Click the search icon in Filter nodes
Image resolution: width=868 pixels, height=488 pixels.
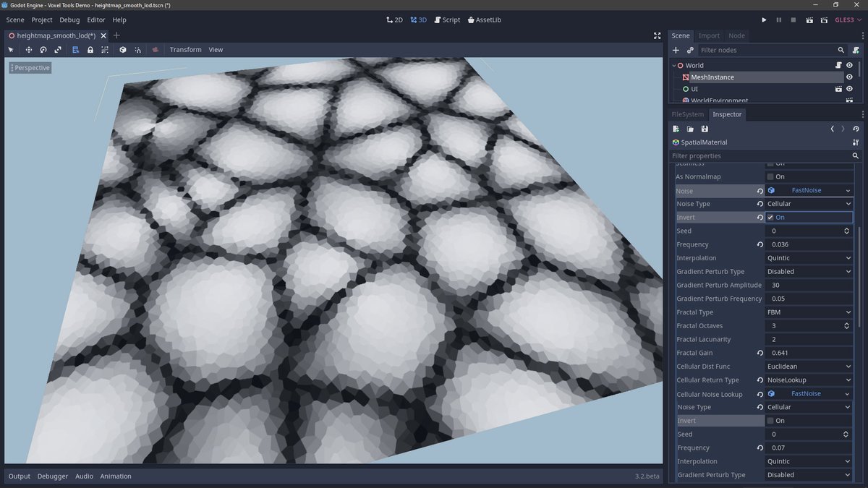(841, 50)
